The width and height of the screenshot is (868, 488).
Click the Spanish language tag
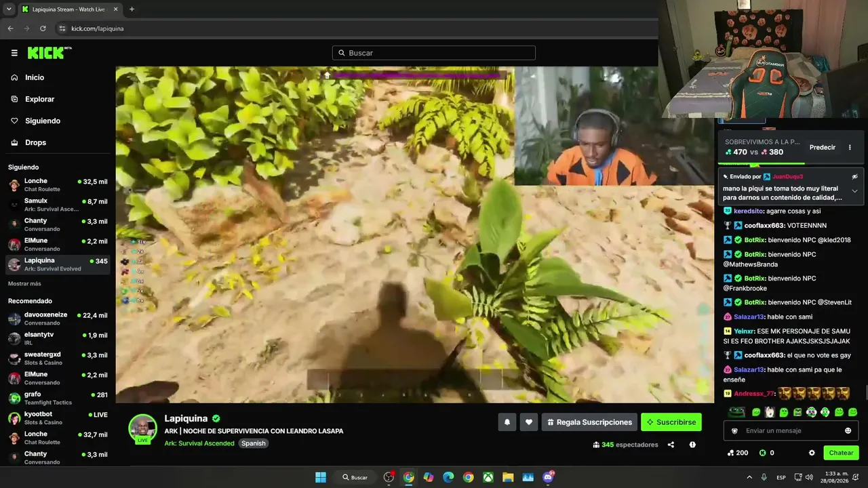pyautogui.click(x=254, y=443)
